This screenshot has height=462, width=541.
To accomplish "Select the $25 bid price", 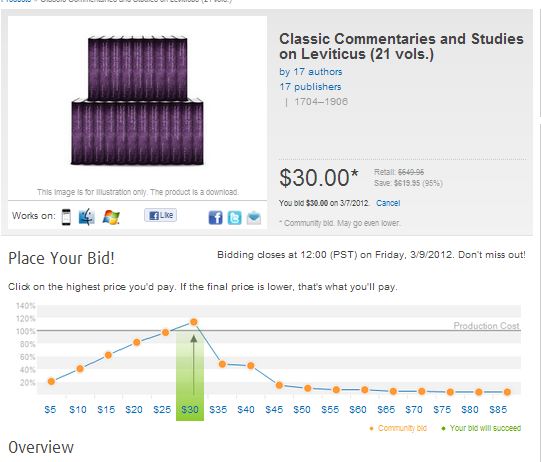I will [162, 410].
